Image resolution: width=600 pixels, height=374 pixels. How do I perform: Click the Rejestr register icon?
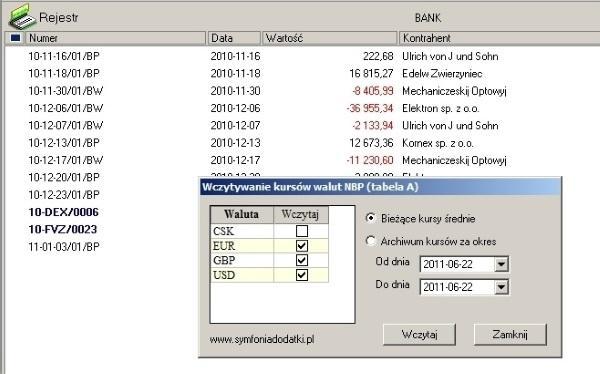tap(22, 17)
